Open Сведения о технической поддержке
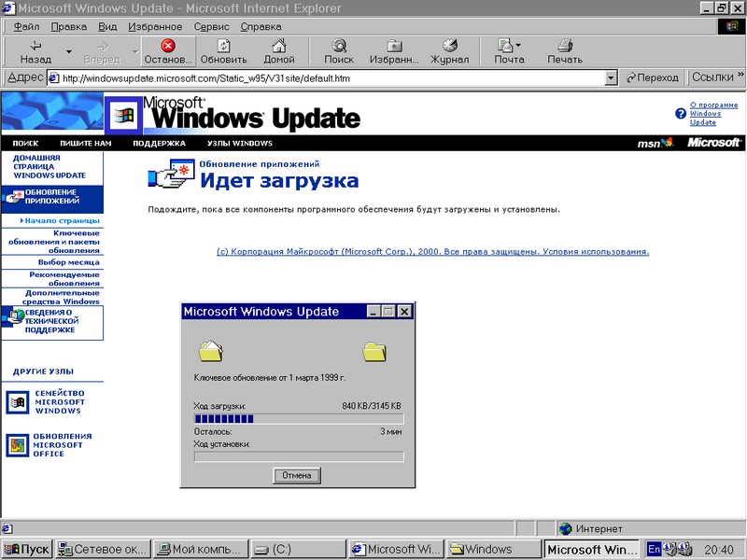Image resolution: width=747 pixels, height=560 pixels. [x=52, y=321]
